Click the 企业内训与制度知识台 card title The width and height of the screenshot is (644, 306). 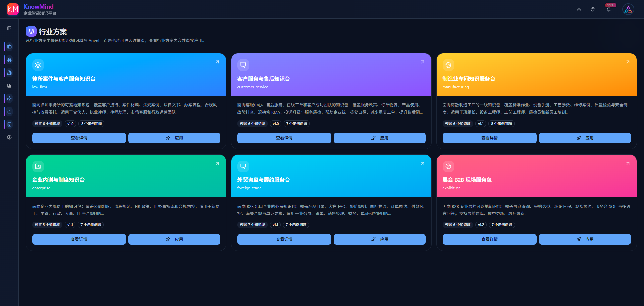(x=58, y=180)
